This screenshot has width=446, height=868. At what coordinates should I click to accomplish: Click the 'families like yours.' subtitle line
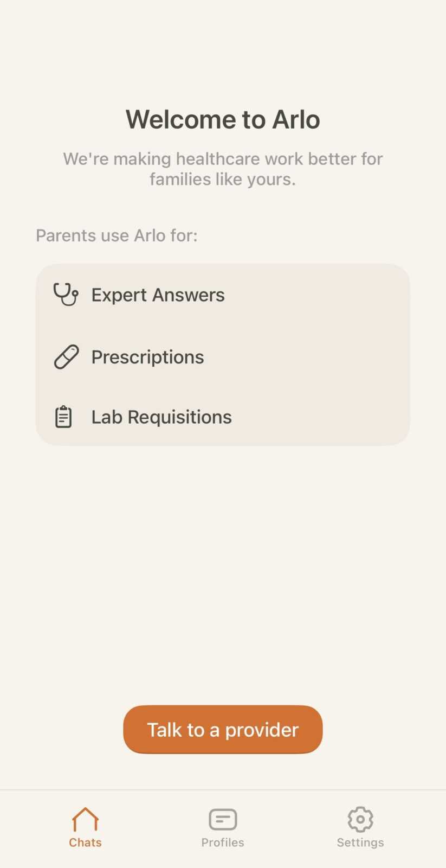(x=223, y=179)
